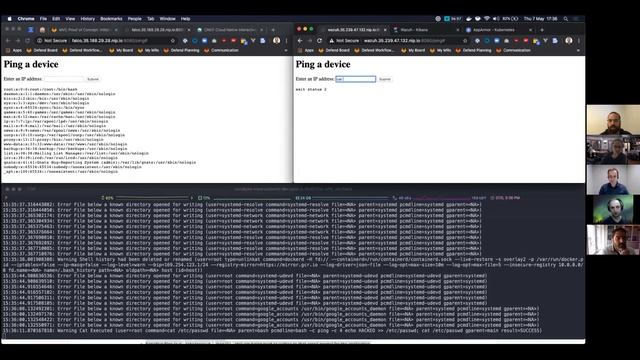Switch to the MVC Proof of Concept tab
This screenshot has height=360, width=640.
(x=84, y=30)
